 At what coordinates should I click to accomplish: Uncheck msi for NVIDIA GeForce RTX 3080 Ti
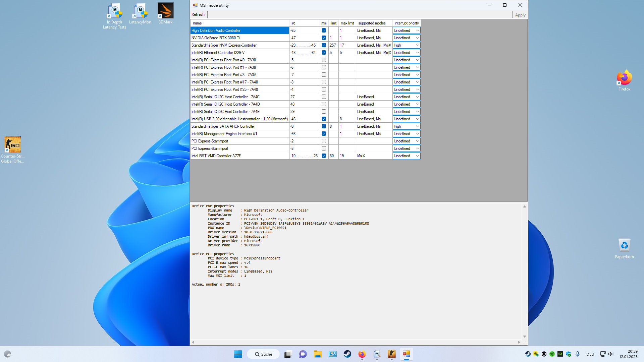324,38
